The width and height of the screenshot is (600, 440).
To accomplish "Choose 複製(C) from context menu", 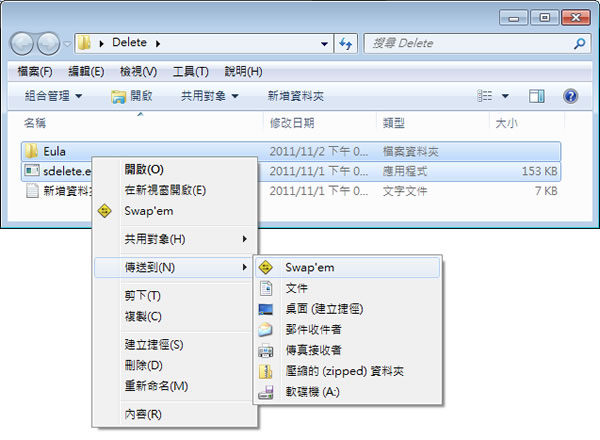I will [175, 316].
